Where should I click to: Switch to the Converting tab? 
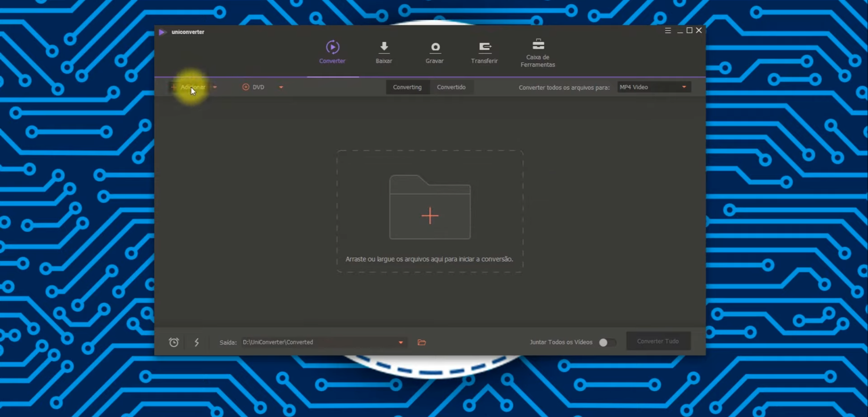coord(407,87)
